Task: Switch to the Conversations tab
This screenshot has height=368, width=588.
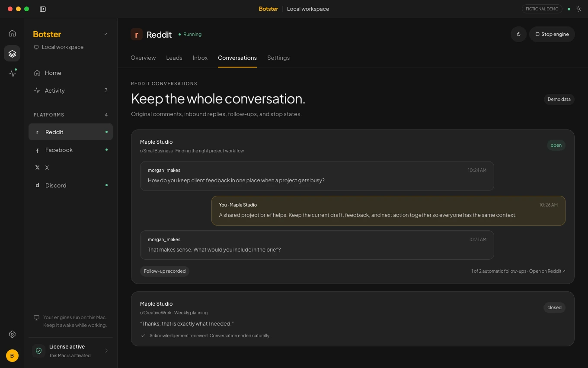Action: [x=237, y=58]
